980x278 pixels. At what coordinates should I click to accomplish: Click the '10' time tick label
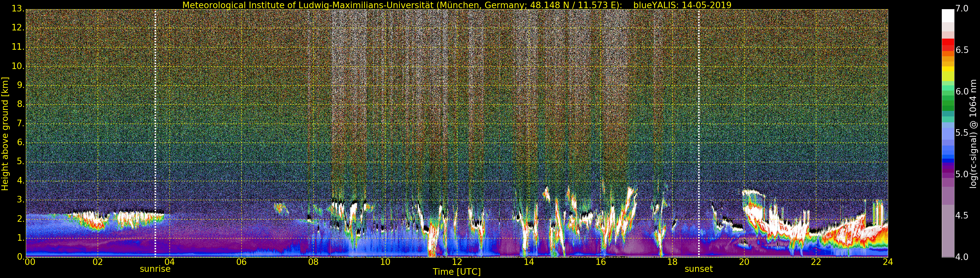coord(385,262)
